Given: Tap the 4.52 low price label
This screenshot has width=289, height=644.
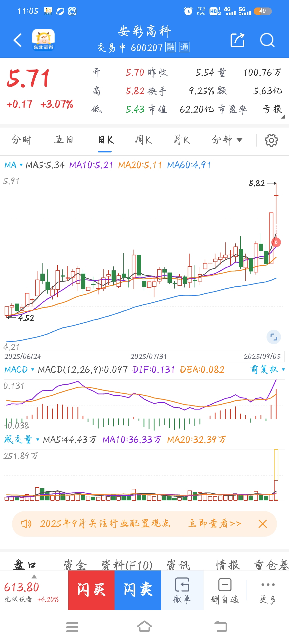Looking at the screenshot, I should 26,318.
